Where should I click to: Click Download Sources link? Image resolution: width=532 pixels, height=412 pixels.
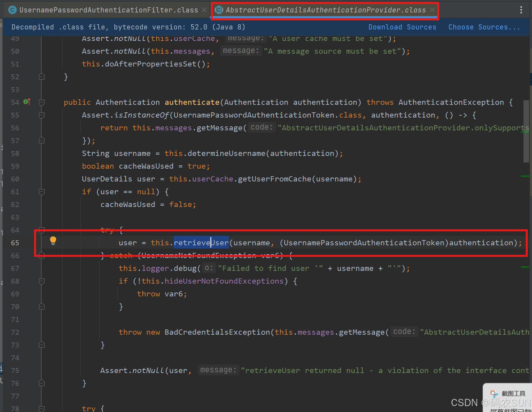tap(402, 27)
